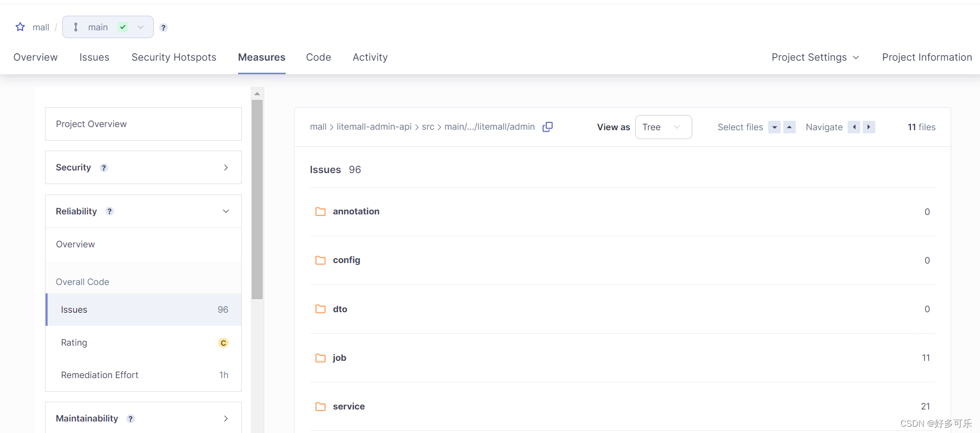Favorite the mall project with the star icon
This screenshot has width=980, height=433.
[x=20, y=27]
